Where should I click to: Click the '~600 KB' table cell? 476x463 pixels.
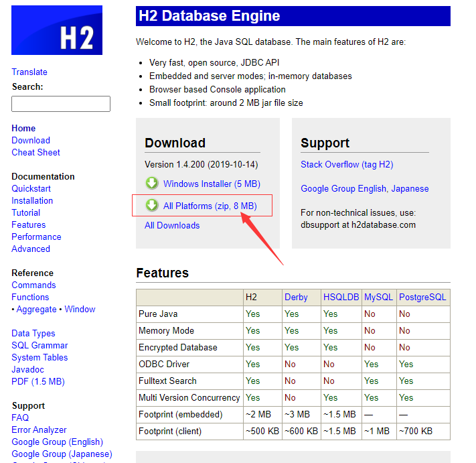click(x=301, y=431)
